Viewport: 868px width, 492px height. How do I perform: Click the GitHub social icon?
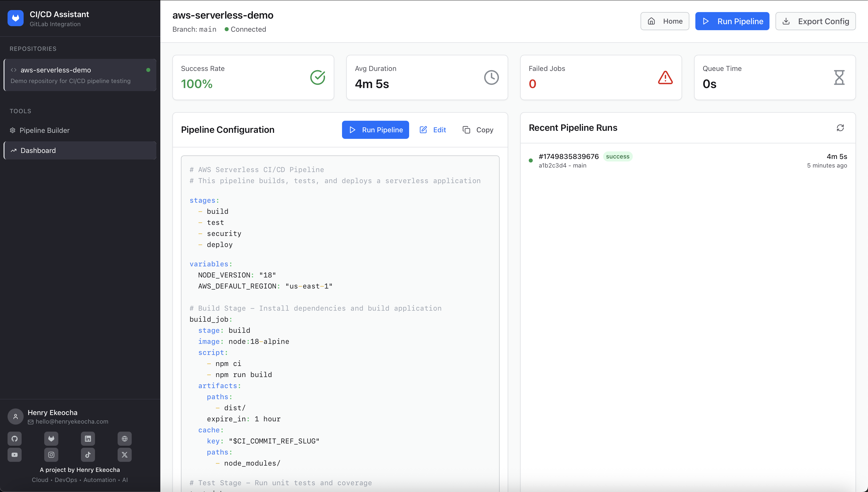coord(15,439)
